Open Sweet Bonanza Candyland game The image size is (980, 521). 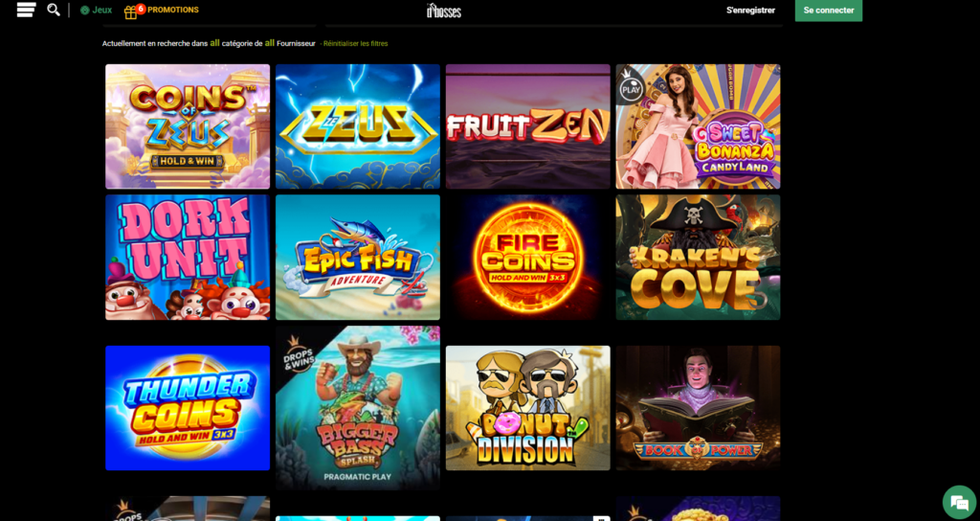pos(698,126)
